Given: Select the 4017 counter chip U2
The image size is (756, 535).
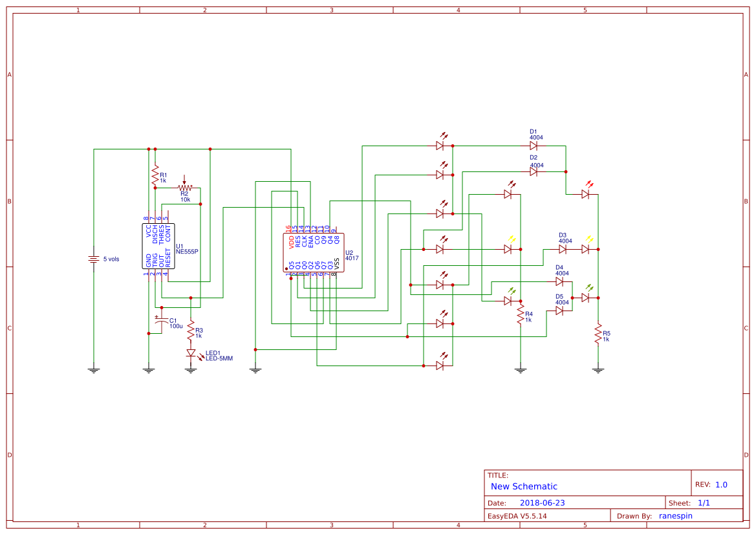Looking at the screenshot, I should [x=314, y=253].
